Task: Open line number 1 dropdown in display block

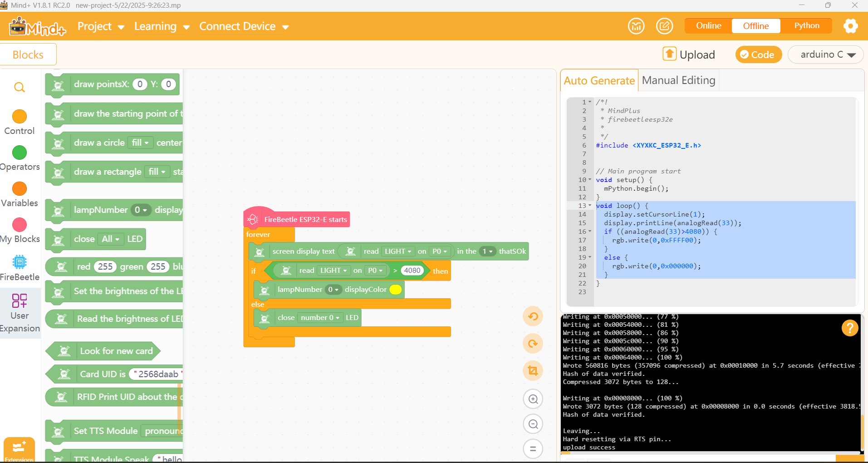Action: click(487, 251)
